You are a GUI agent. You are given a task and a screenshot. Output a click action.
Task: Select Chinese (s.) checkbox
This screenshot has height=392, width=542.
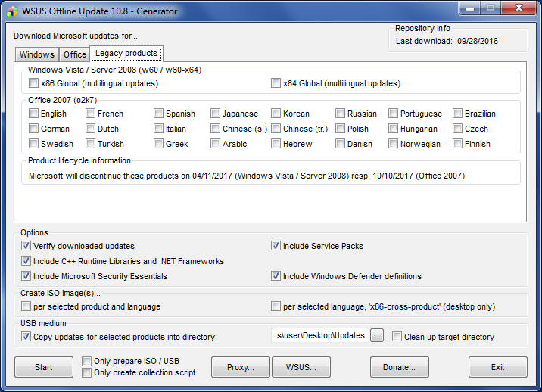point(215,129)
